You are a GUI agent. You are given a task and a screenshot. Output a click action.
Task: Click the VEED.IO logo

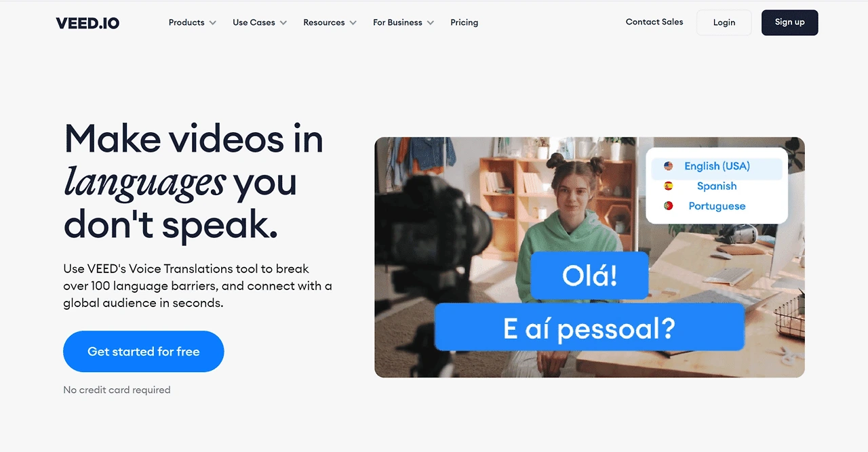click(x=87, y=23)
